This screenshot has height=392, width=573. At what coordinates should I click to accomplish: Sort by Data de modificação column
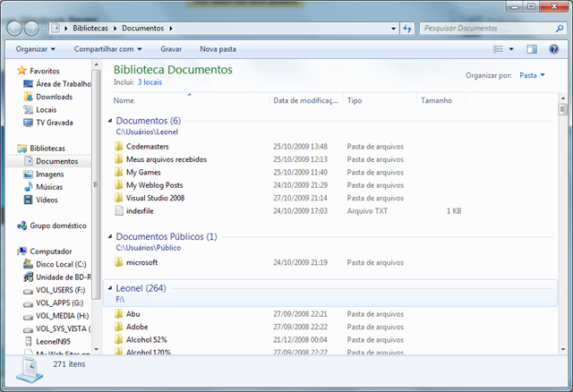tap(305, 100)
